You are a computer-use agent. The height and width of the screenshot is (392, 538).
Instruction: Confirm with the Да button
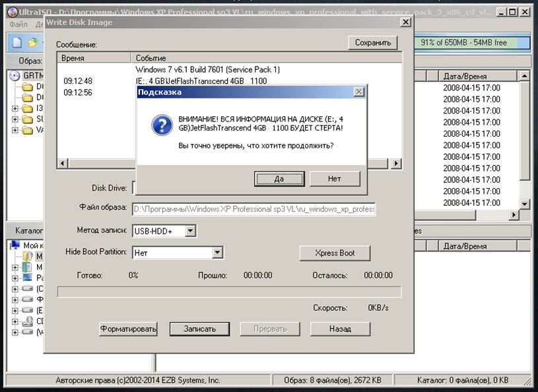click(279, 179)
